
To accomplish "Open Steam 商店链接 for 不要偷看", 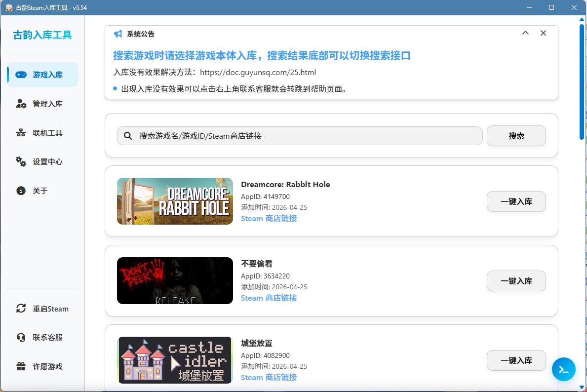I will 269,298.
